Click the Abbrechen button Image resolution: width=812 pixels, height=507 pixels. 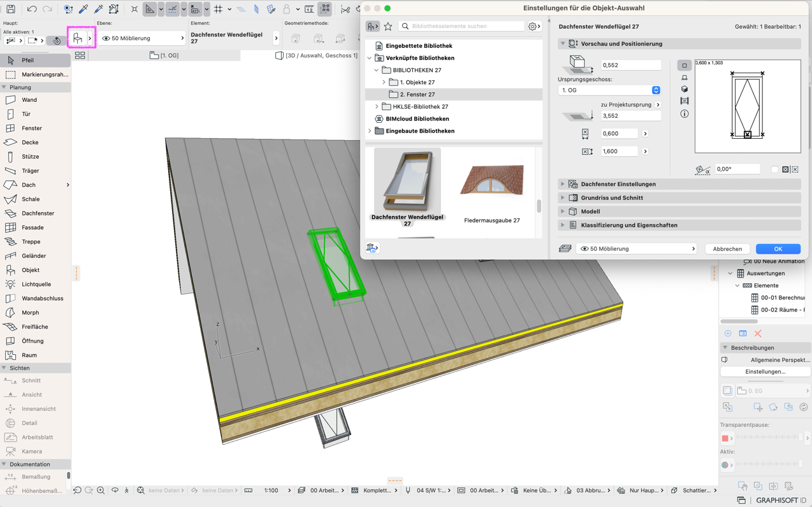coord(727,249)
